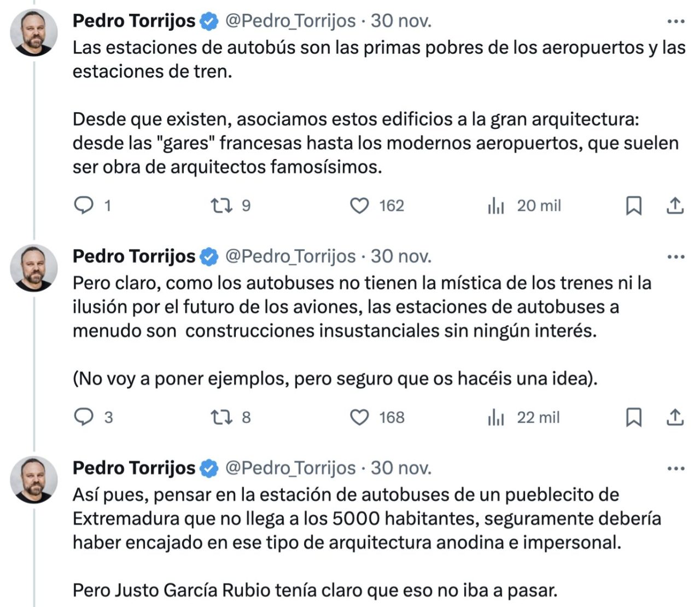The height and width of the screenshot is (607, 700).
Task: Bookmark the first tweet
Action: [x=633, y=206]
